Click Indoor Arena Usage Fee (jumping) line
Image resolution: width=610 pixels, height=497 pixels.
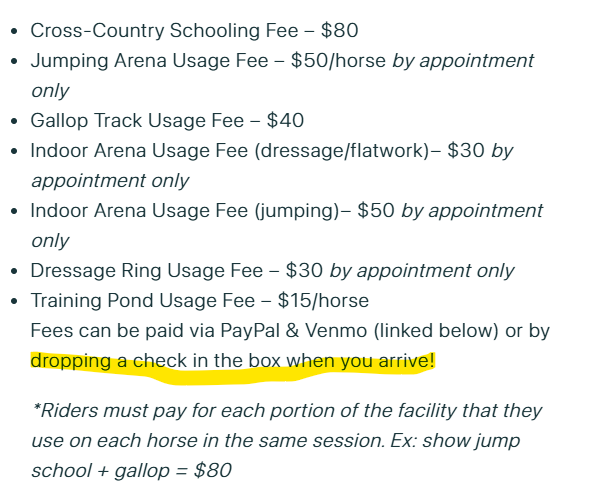click(x=286, y=225)
